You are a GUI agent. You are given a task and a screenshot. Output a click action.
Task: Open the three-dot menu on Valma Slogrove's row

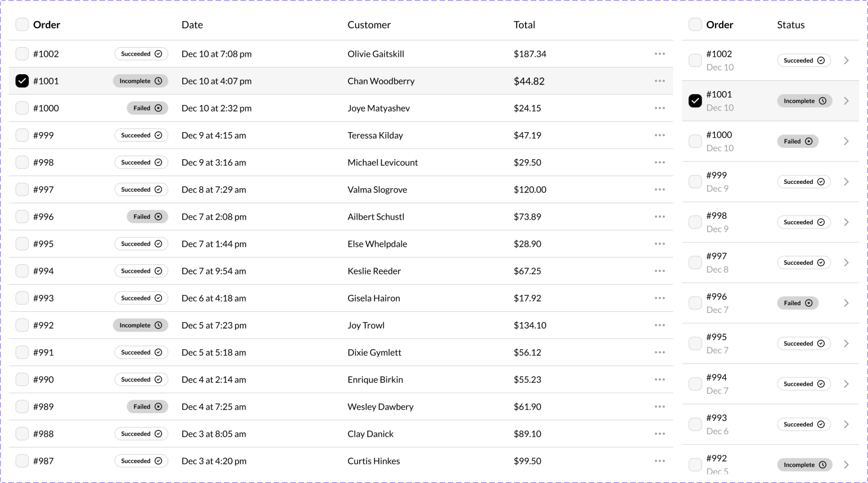[x=659, y=189]
